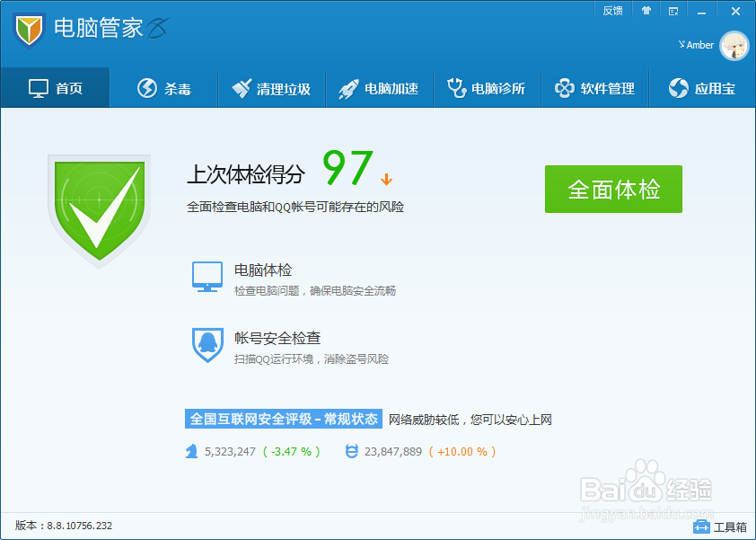Switch to the 软件管理 software tab
Viewport: 756px width, 540px height.
(x=594, y=88)
